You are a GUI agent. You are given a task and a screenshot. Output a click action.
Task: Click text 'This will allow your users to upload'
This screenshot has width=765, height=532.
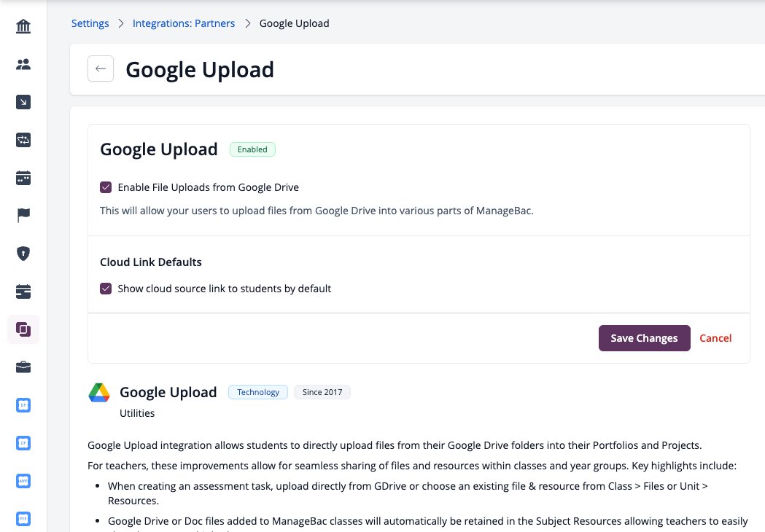pyautogui.click(x=182, y=211)
